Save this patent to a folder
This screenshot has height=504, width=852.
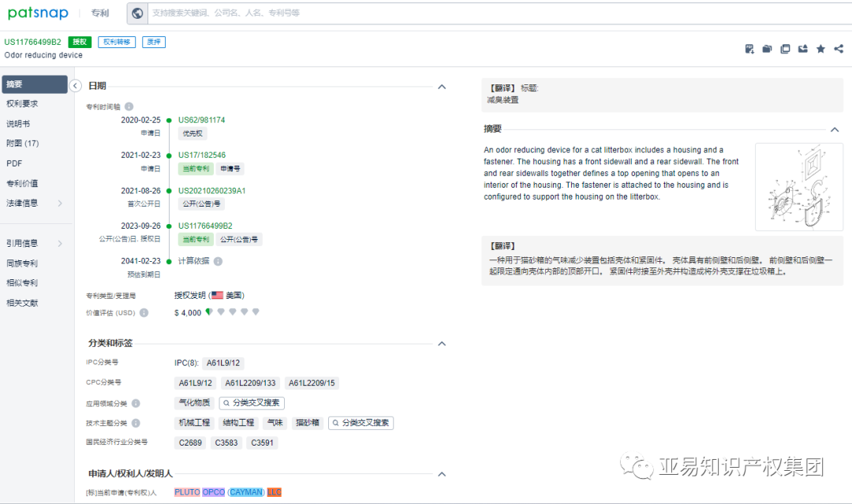[767, 49]
